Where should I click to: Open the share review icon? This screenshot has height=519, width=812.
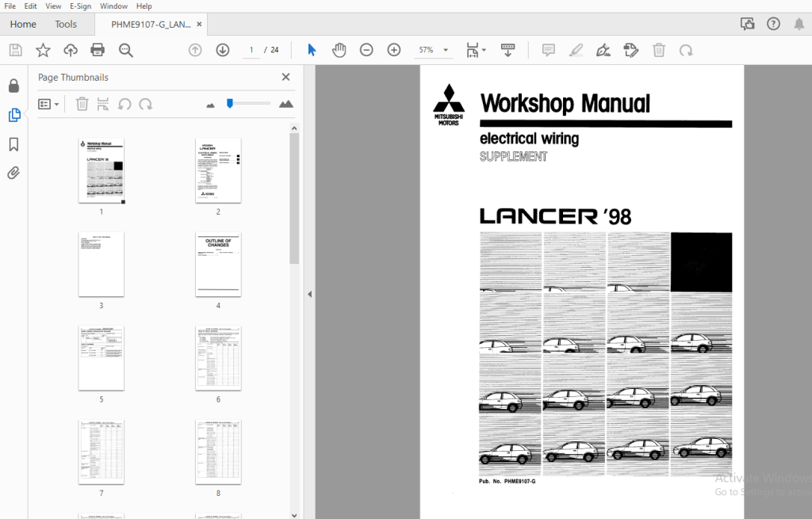747,24
